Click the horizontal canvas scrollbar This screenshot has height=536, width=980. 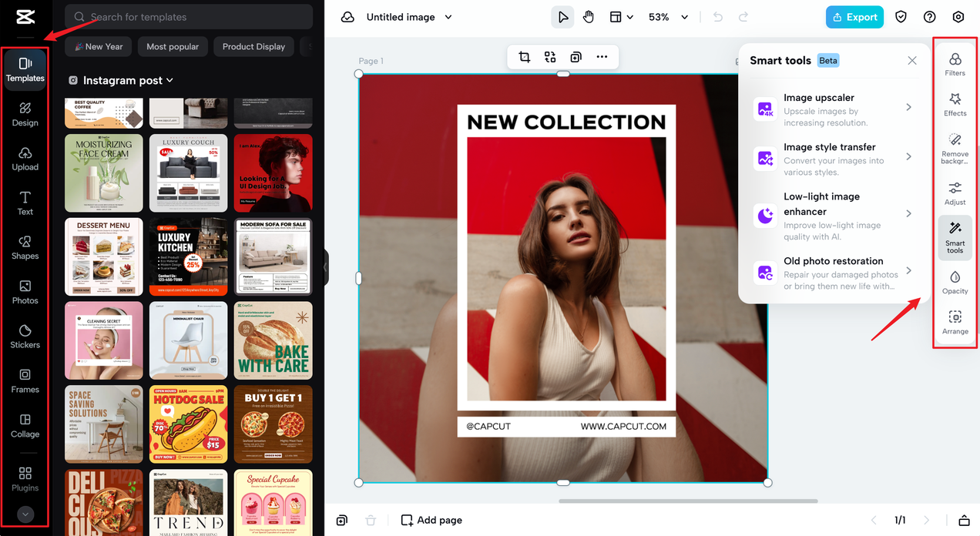(x=688, y=501)
